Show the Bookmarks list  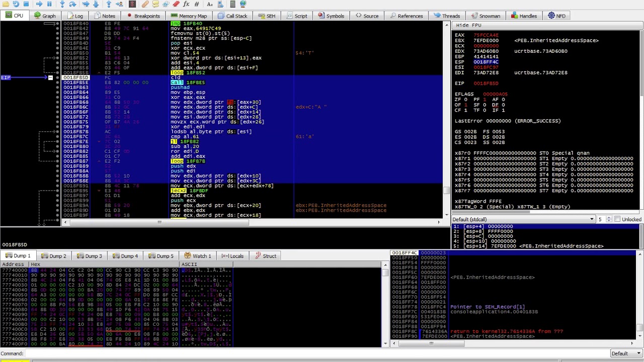click(x=176, y=4)
